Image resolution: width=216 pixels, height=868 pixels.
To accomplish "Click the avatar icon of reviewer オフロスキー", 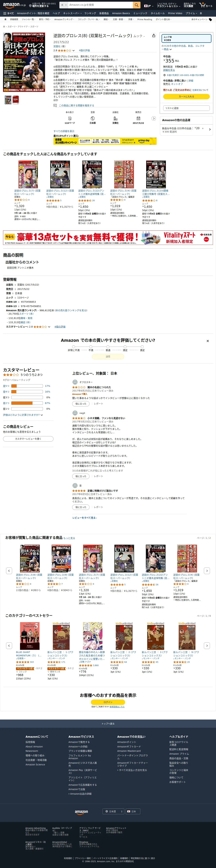I will click(75, 382).
